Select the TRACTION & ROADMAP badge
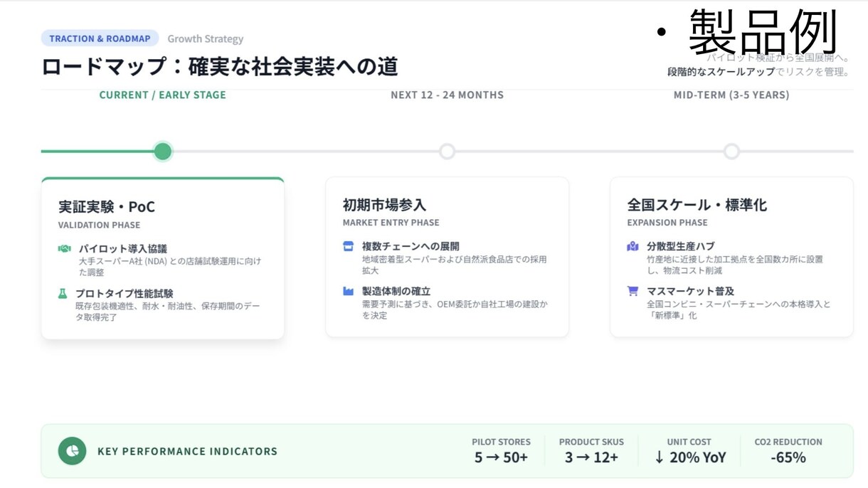This screenshot has height=488, width=868. coord(100,38)
